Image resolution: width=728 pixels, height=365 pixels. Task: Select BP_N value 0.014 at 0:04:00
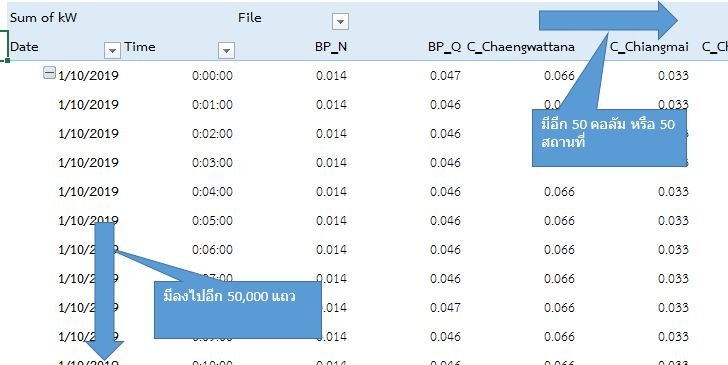331,192
